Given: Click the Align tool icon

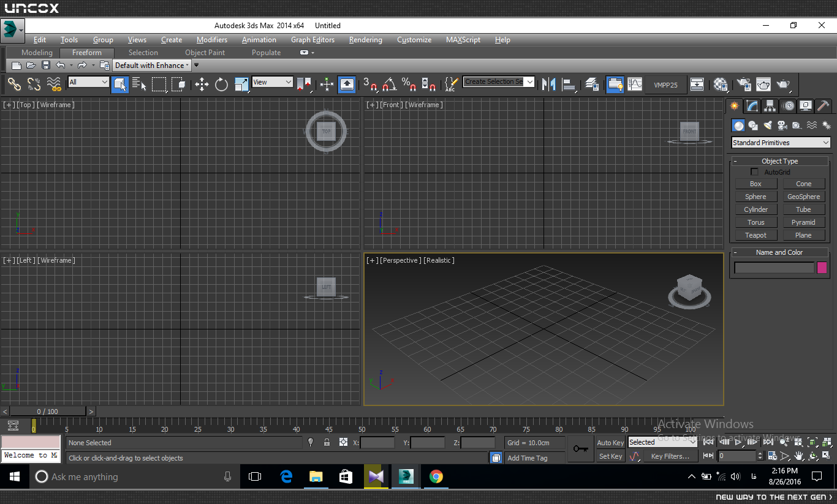Looking at the screenshot, I should tap(569, 85).
